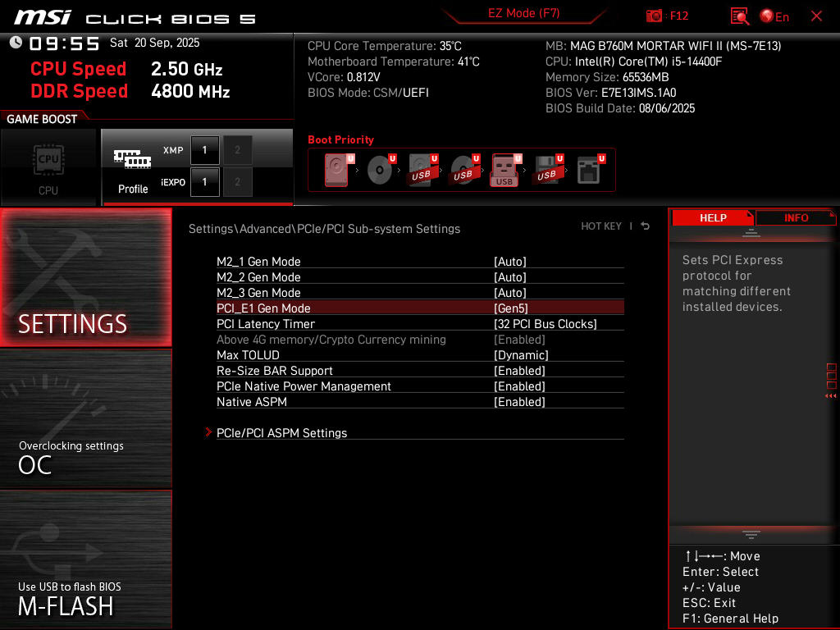Select the USB CD/DVD boot device icon

[464, 170]
